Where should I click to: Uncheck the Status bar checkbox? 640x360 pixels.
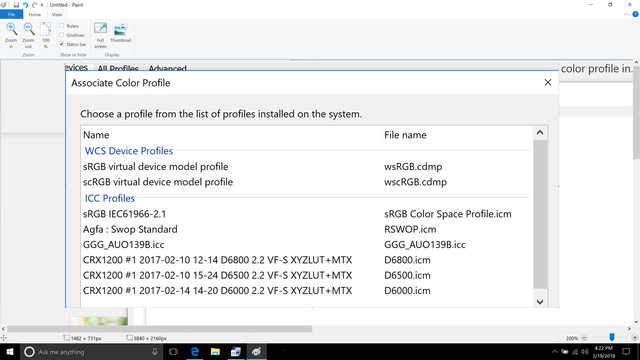[x=62, y=44]
